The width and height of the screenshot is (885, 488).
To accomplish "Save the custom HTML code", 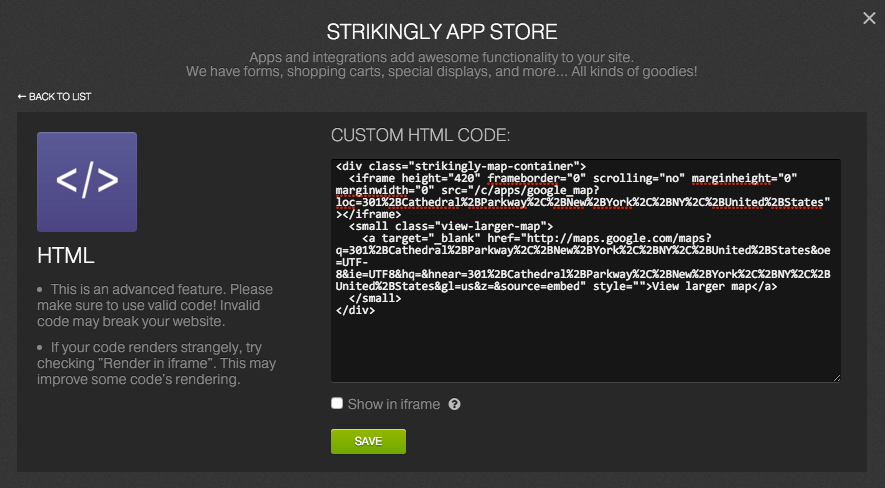I will [368, 441].
